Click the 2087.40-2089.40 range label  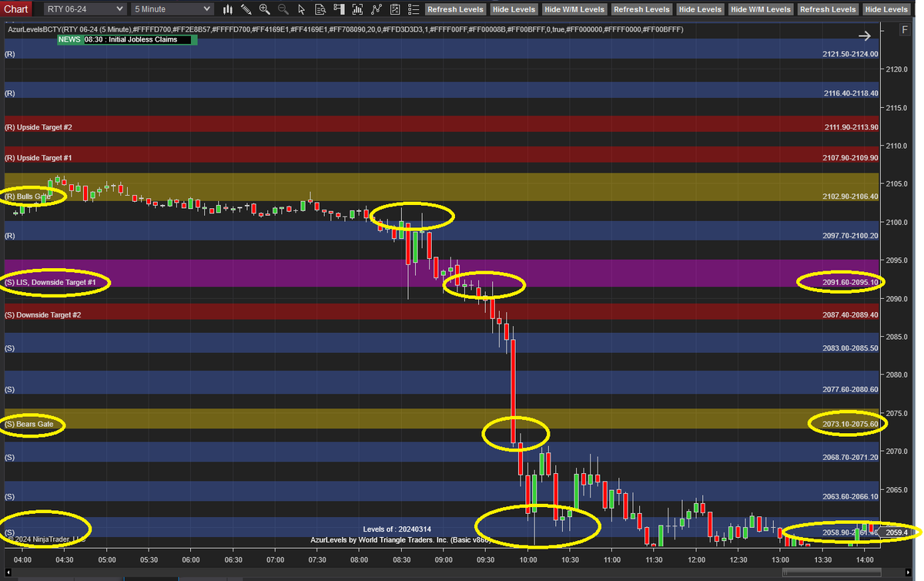(x=850, y=315)
